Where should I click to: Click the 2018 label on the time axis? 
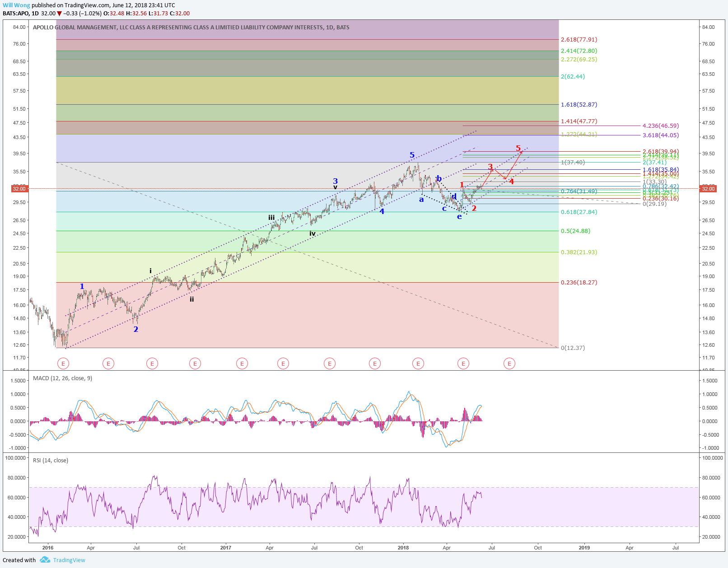[403, 548]
